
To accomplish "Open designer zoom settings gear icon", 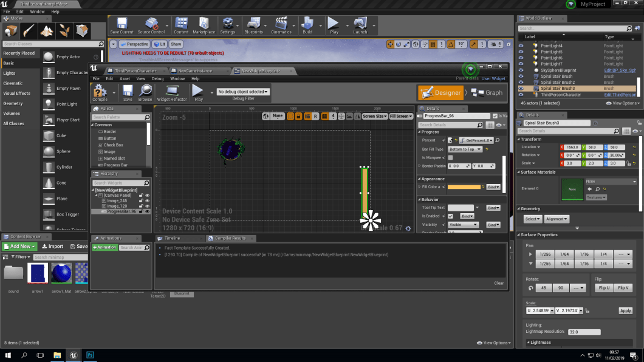I will pos(408,228).
